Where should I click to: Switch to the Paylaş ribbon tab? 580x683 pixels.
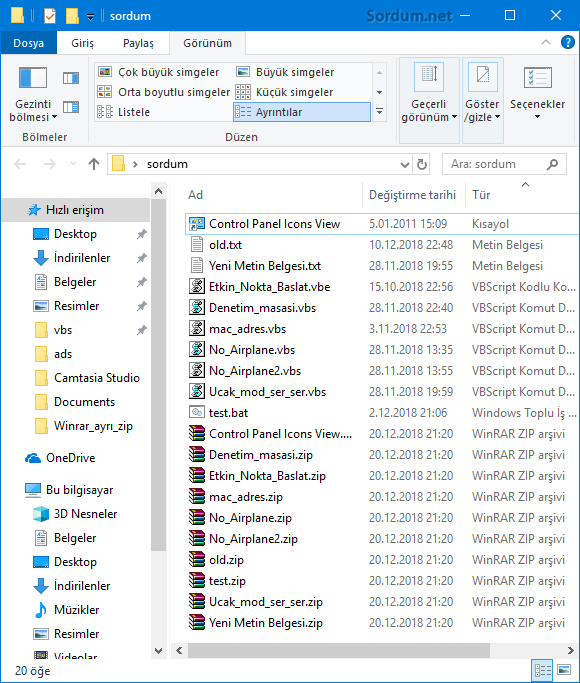pos(138,43)
